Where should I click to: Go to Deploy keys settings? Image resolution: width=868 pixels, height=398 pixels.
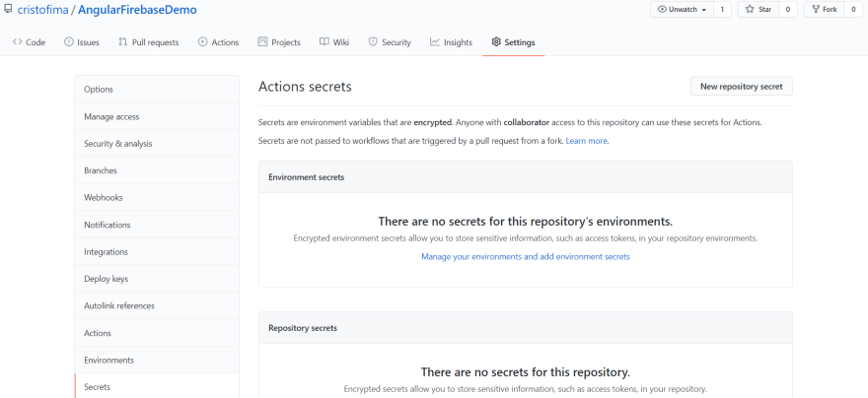coord(106,279)
